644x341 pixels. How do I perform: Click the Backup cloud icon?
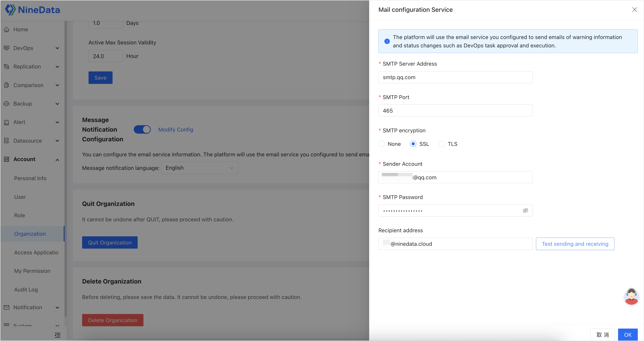point(7,104)
